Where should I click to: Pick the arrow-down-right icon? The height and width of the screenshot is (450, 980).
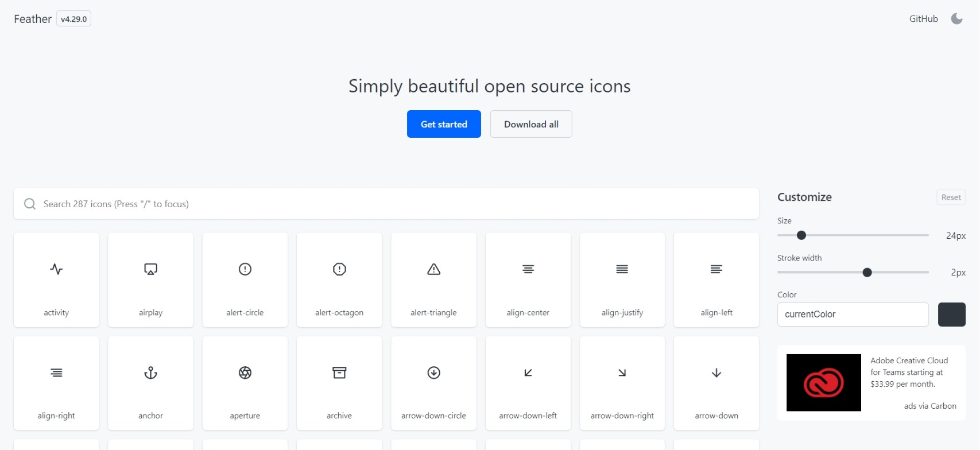point(622,383)
